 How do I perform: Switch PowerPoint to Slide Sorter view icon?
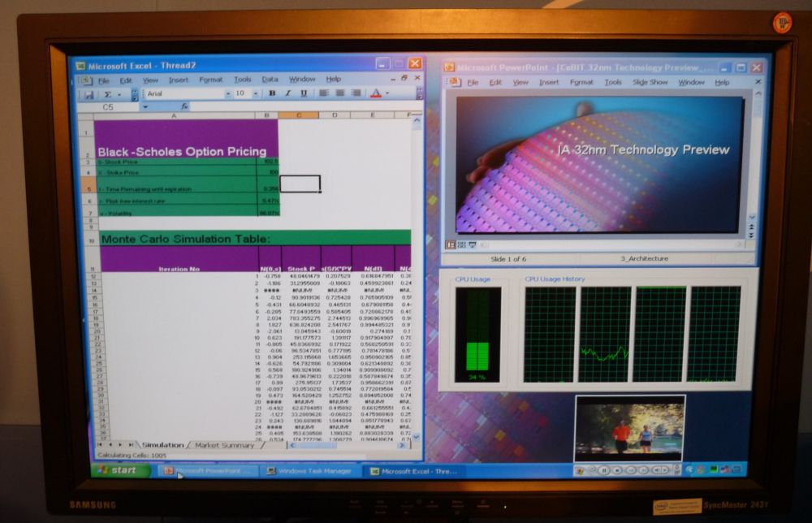click(461, 244)
